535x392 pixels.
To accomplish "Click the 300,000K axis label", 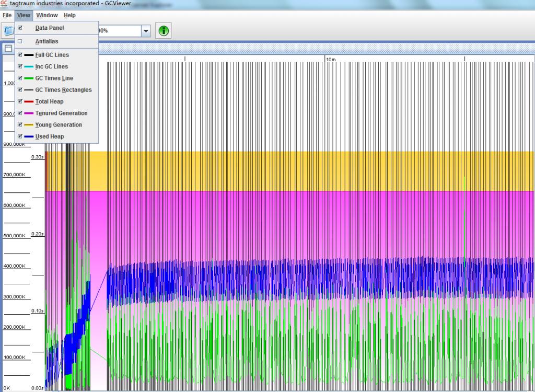I will [14, 297].
